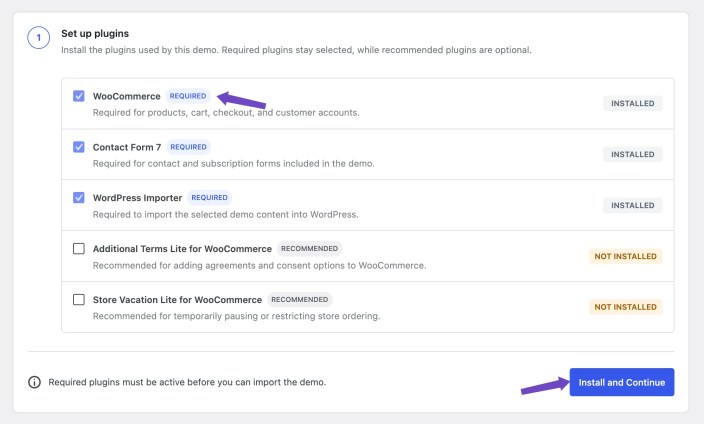Screen dimensions: 704x424
Task: Click the WooCommerce REQUIRED badge
Action: tap(188, 96)
